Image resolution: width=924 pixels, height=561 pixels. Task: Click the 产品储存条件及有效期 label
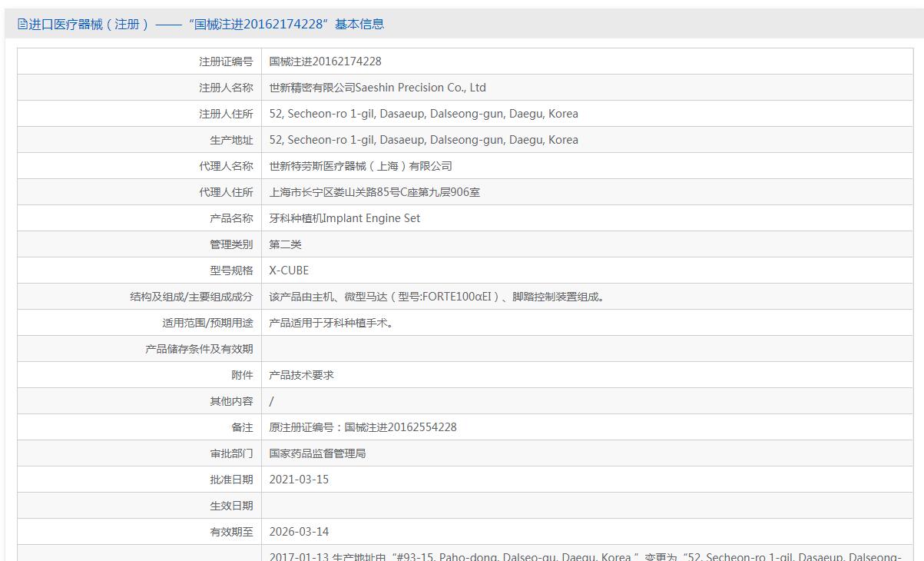point(199,349)
